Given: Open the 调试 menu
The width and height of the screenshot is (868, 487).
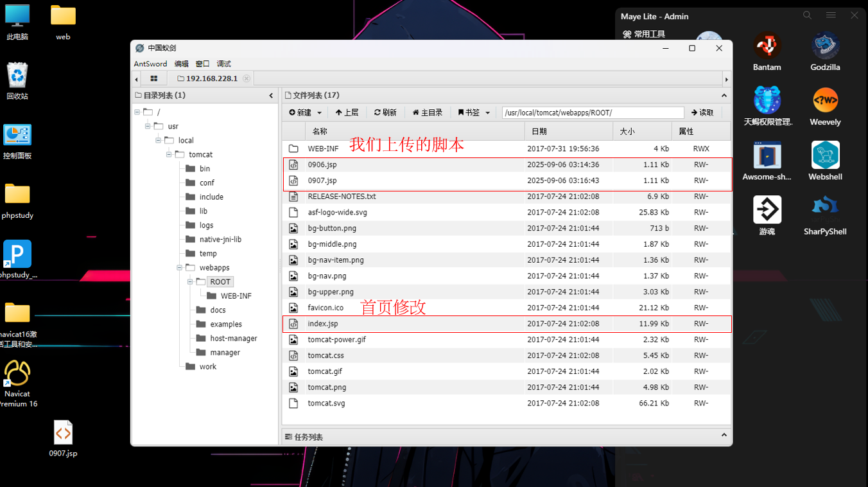Looking at the screenshot, I should (224, 64).
